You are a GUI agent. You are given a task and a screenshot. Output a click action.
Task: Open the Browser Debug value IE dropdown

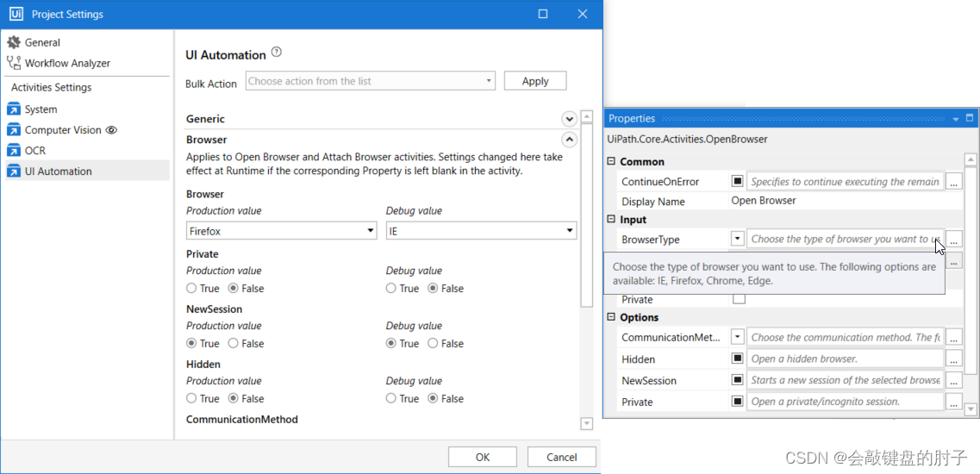(x=481, y=231)
